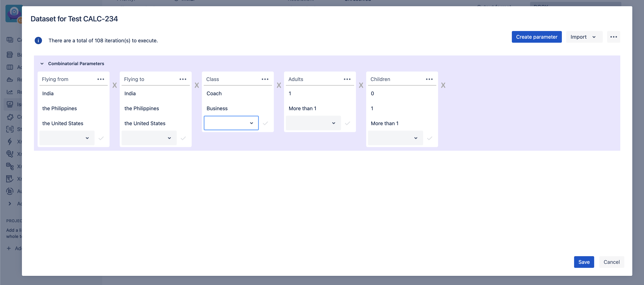This screenshot has height=285, width=644.
Task: Open the releases ship icon in sidebar
Action: coord(10,80)
